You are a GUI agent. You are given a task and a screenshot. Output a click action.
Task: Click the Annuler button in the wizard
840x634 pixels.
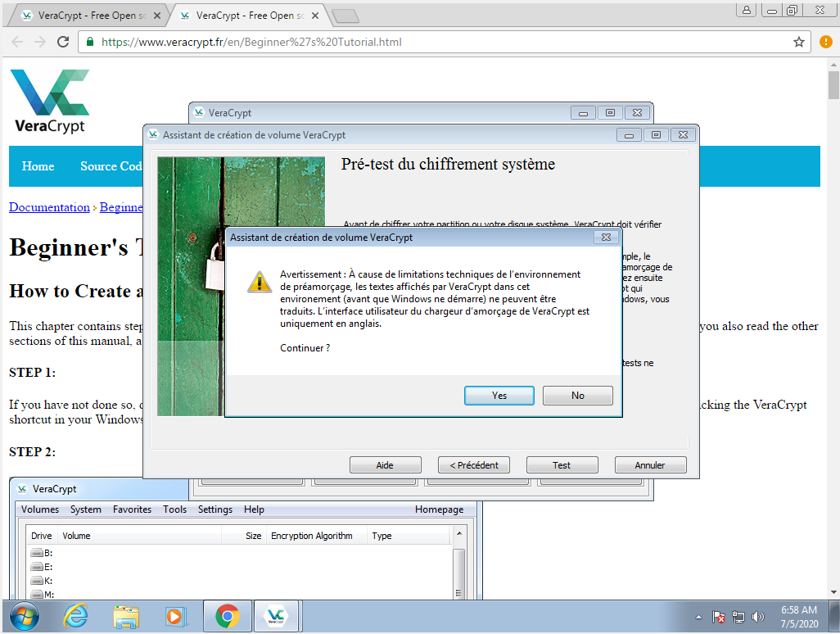pos(650,465)
